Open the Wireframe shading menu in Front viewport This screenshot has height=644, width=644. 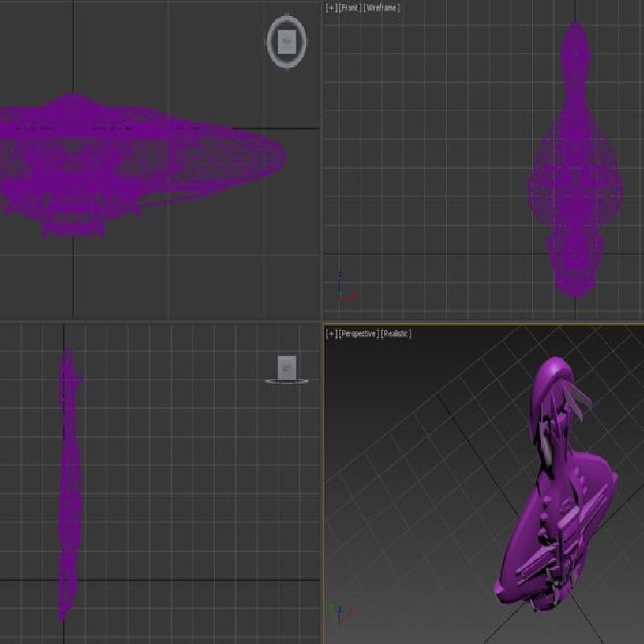pos(382,8)
